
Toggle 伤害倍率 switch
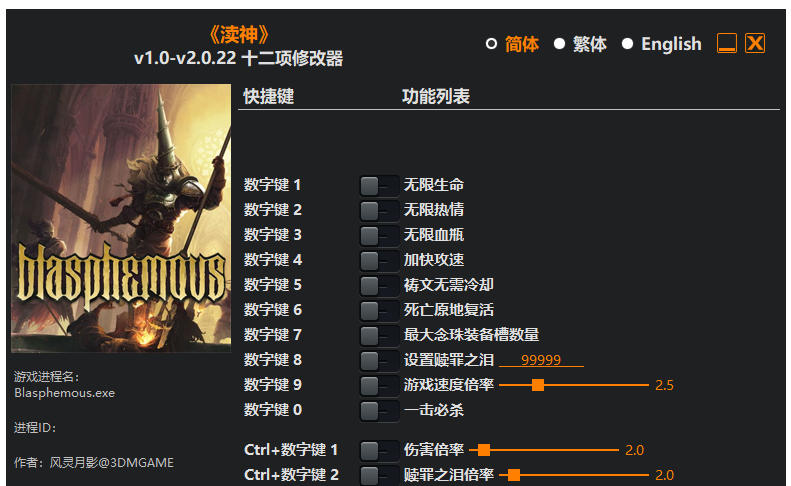click(x=379, y=450)
